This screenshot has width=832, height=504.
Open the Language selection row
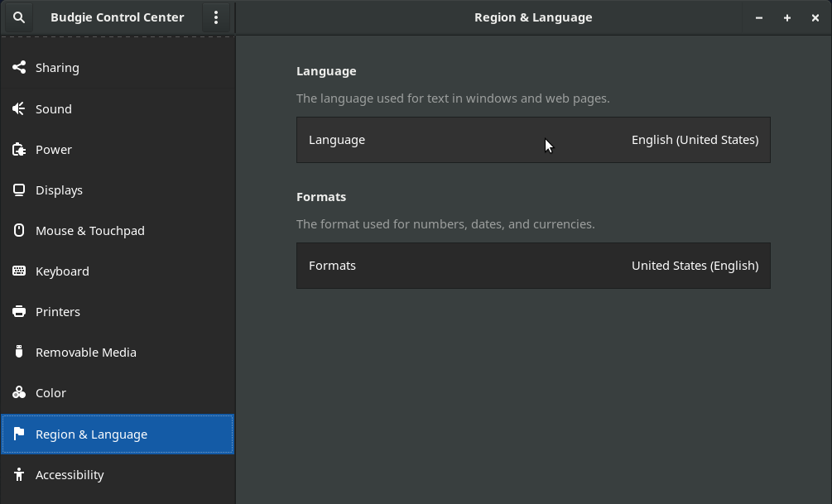(x=533, y=140)
